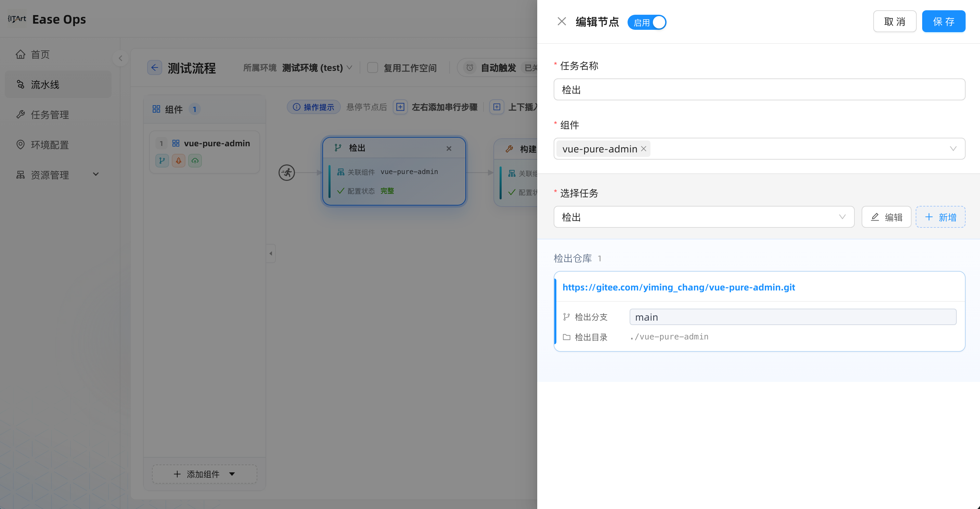Click the green cloud upload icon under vue-pure-admin
Image resolution: width=980 pixels, height=509 pixels.
pyautogui.click(x=195, y=161)
